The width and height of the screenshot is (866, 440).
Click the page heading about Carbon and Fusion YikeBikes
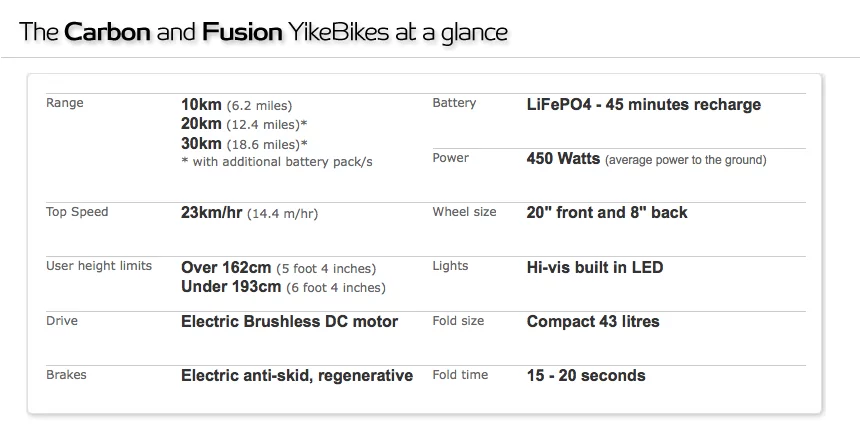263,32
